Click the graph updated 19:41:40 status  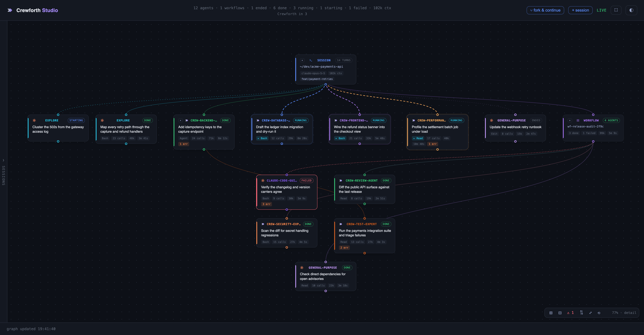pos(31,329)
